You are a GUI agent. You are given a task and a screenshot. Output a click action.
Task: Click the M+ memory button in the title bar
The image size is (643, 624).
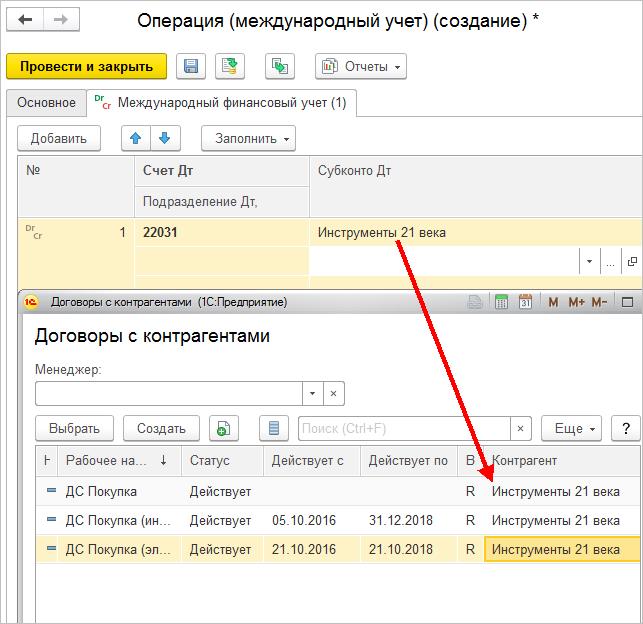pyautogui.click(x=576, y=303)
